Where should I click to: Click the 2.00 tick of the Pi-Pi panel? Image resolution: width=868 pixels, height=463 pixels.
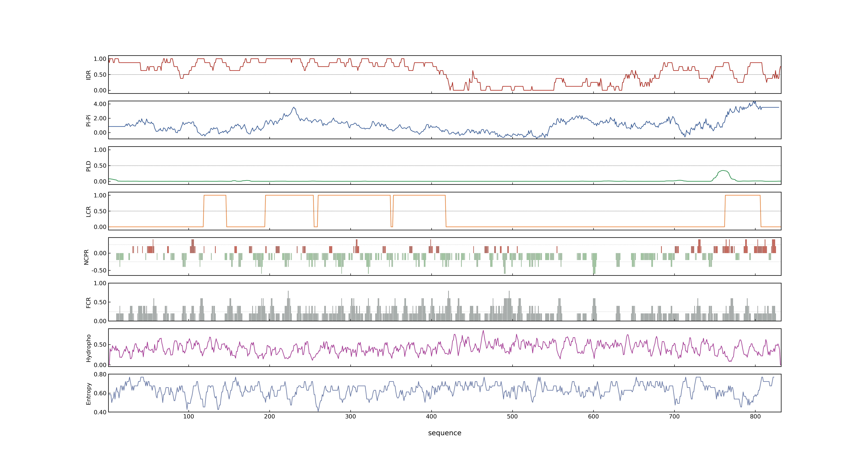coord(100,118)
